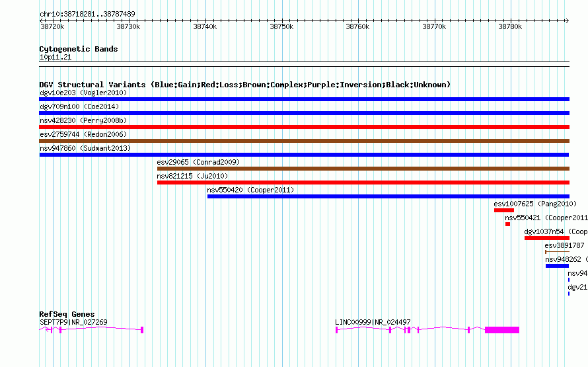The image size is (588, 367).
Task: Select the blue nsv550420 gain bar
Action: click(388, 196)
